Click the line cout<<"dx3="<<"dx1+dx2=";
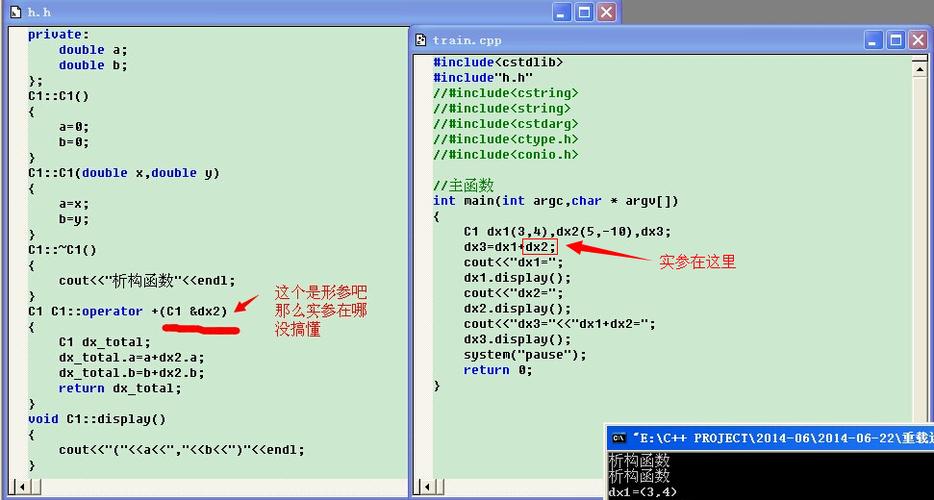The image size is (934, 500). pyautogui.click(x=560, y=324)
